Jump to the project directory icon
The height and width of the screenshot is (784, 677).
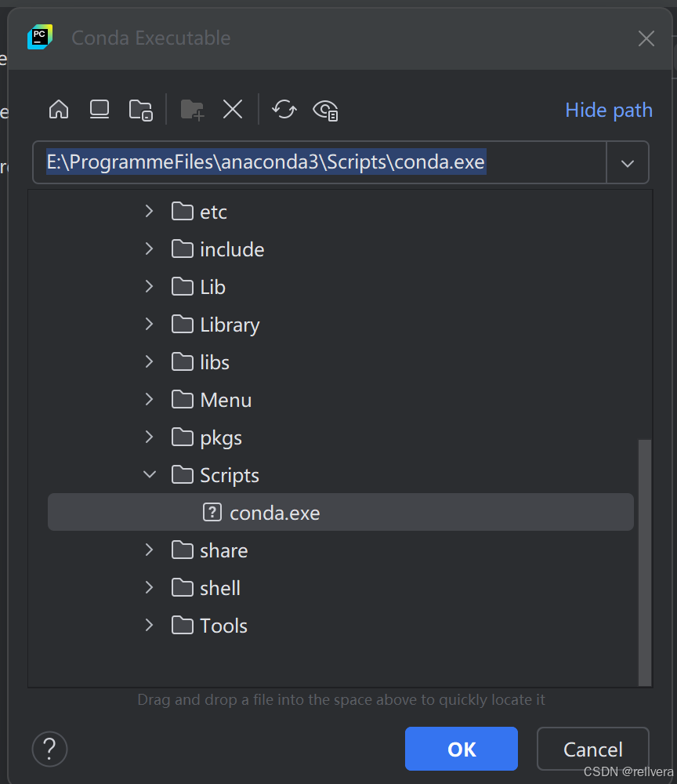pos(141,110)
